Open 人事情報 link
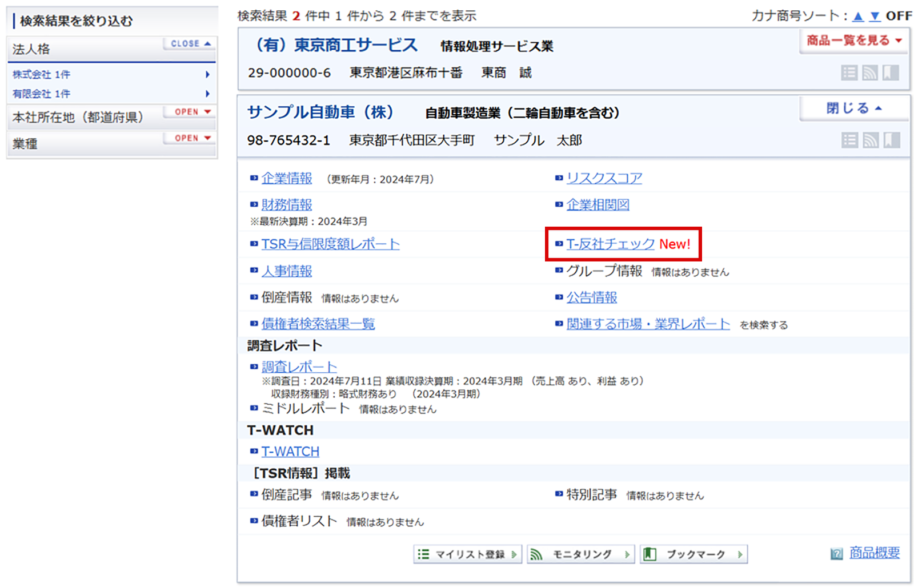The height and width of the screenshot is (588, 914). click(287, 271)
